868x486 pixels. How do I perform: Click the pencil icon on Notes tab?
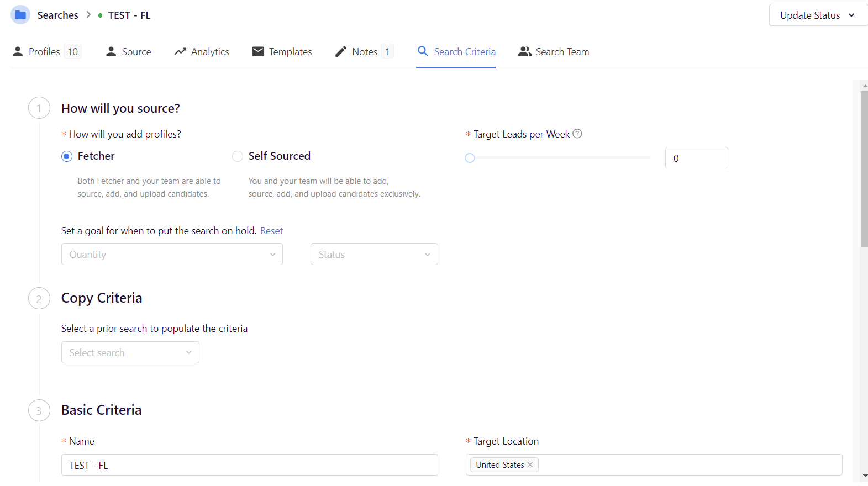pyautogui.click(x=341, y=51)
